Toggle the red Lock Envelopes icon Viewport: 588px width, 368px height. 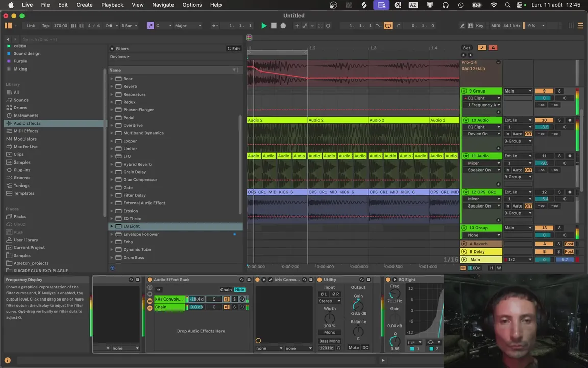[493, 48]
